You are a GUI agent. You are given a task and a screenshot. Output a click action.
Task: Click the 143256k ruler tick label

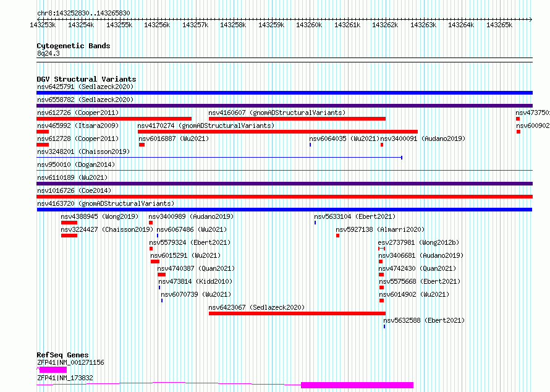tap(157, 25)
